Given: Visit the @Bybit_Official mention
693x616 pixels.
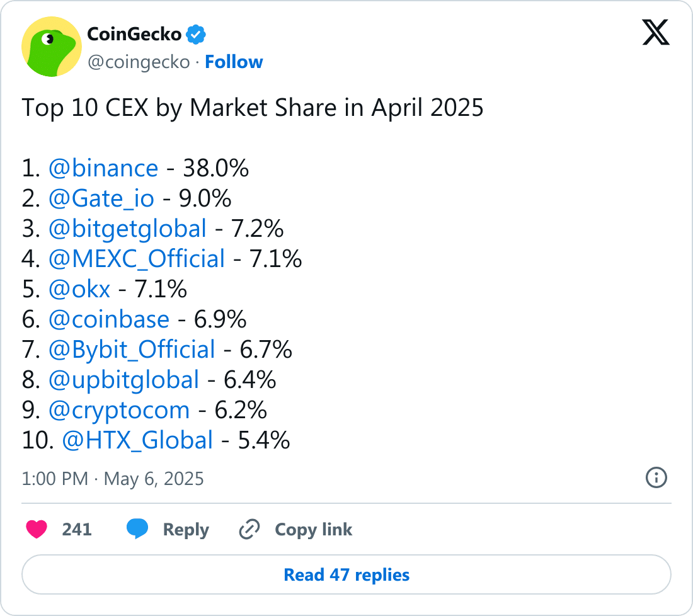Looking at the screenshot, I should [132, 350].
